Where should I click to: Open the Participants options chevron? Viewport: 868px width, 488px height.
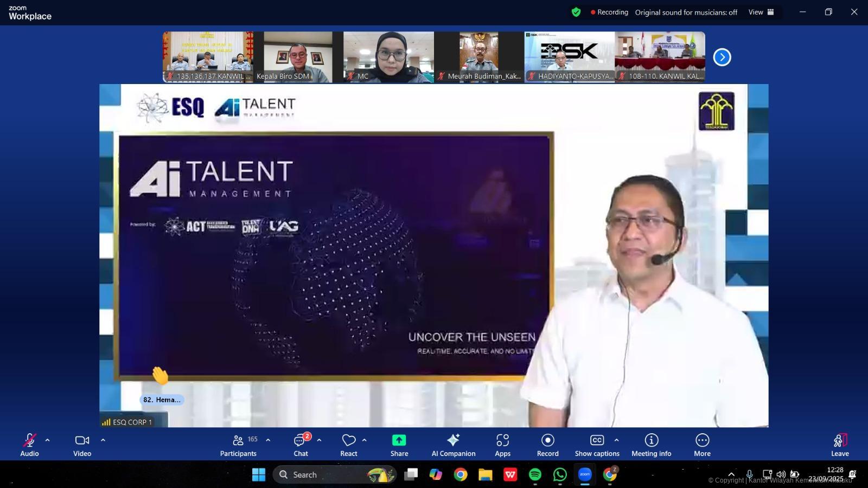[x=268, y=440]
